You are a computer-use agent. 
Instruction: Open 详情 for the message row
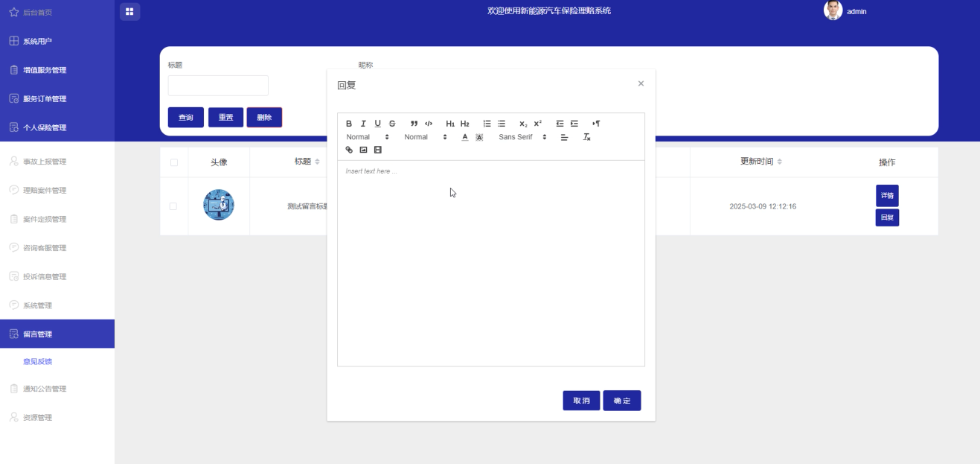[x=887, y=195]
